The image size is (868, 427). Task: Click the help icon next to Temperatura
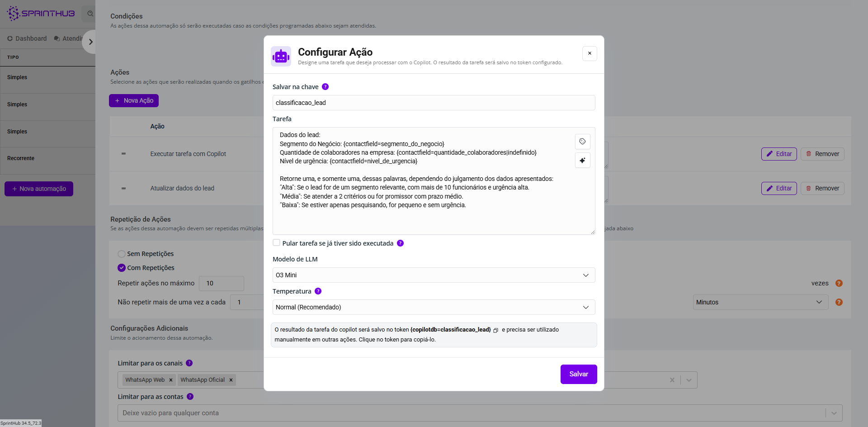click(318, 291)
